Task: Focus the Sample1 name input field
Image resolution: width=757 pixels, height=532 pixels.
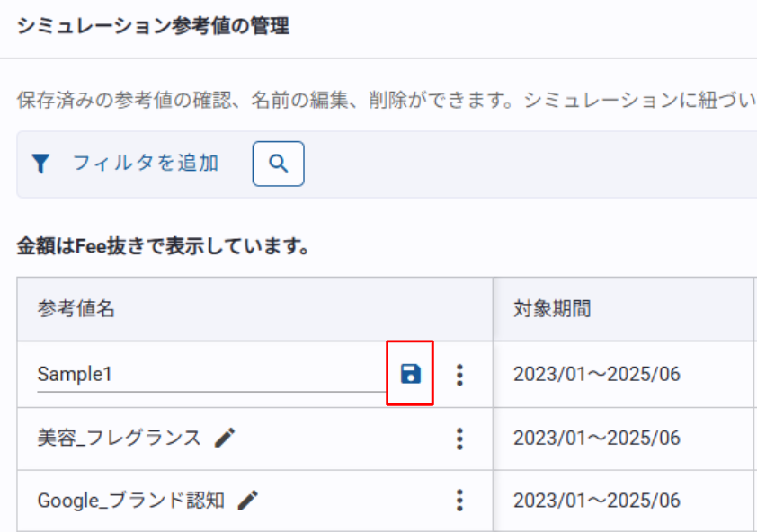Action: [x=211, y=375]
